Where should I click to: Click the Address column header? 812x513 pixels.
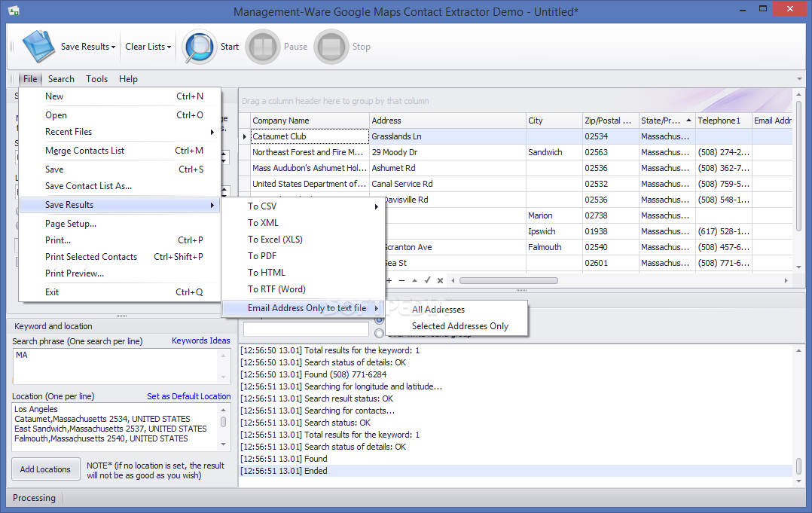click(x=447, y=121)
